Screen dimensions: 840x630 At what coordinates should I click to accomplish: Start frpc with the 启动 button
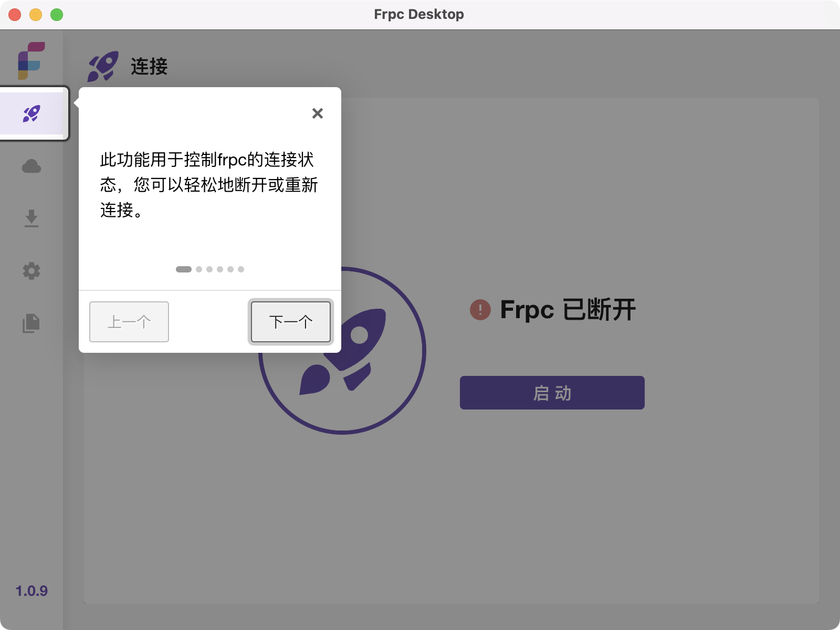(x=552, y=393)
